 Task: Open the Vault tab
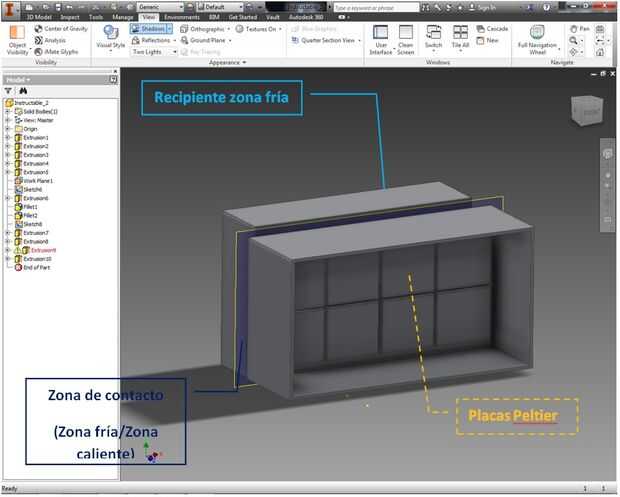273,17
